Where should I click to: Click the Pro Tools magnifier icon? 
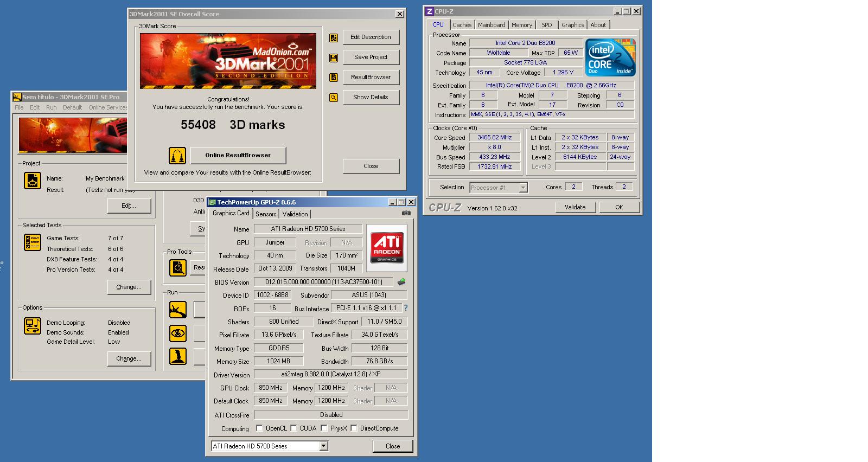pos(178,267)
